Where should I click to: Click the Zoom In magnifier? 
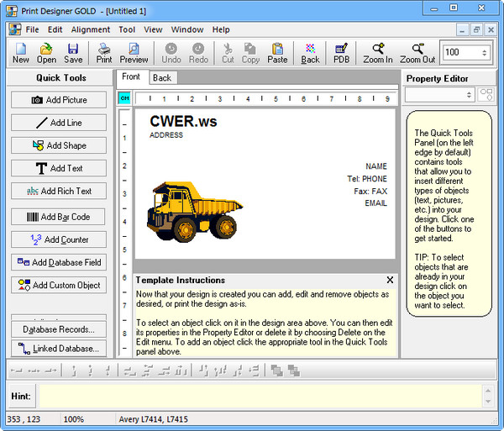point(378,52)
